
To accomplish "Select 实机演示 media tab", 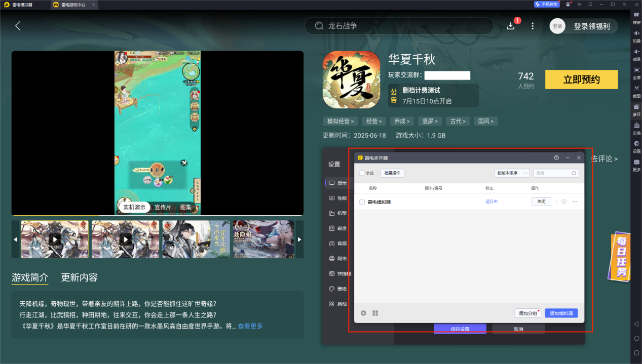I will [134, 207].
